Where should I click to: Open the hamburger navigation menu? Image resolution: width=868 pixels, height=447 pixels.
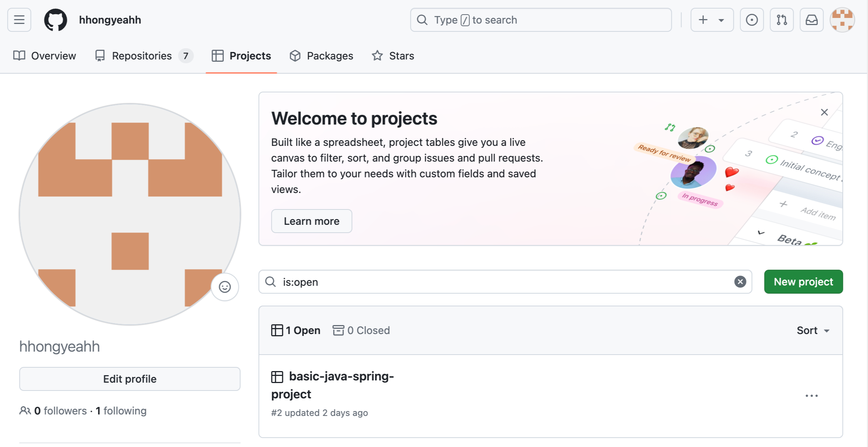click(x=19, y=20)
